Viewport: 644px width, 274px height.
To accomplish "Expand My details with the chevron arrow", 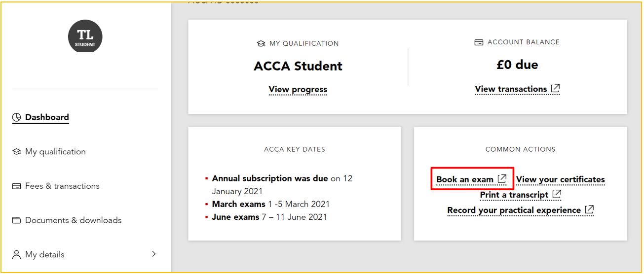I will point(153,254).
